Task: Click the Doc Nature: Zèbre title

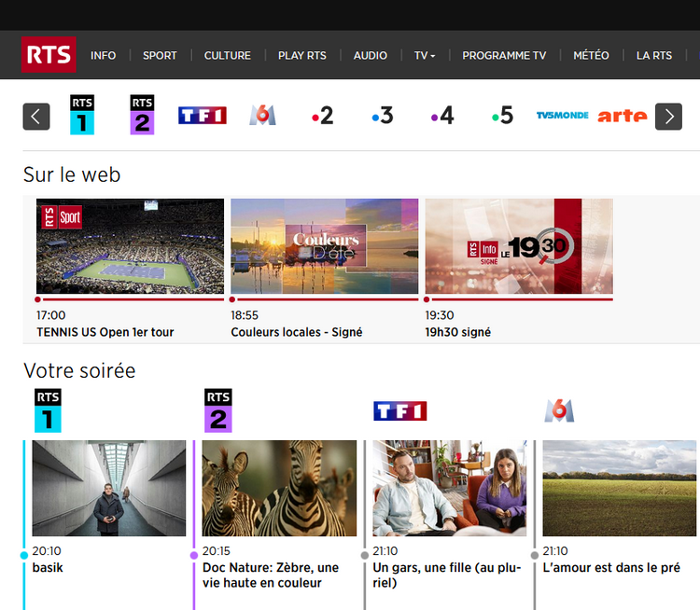Action: (x=271, y=575)
